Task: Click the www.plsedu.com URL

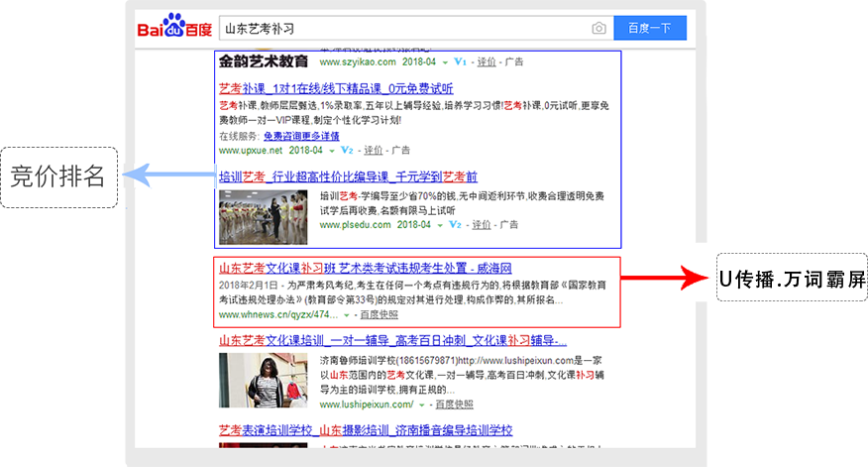Action: coord(355,225)
